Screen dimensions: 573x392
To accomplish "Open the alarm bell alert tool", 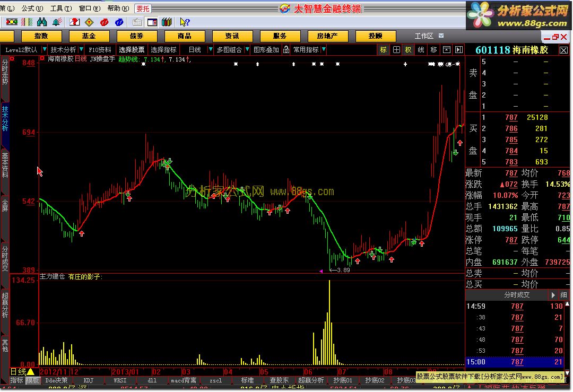I will click(x=57, y=22).
